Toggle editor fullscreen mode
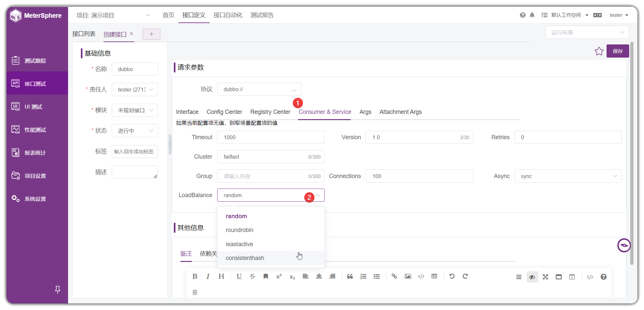This screenshot has width=644, height=310. click(x=545, y=277)
